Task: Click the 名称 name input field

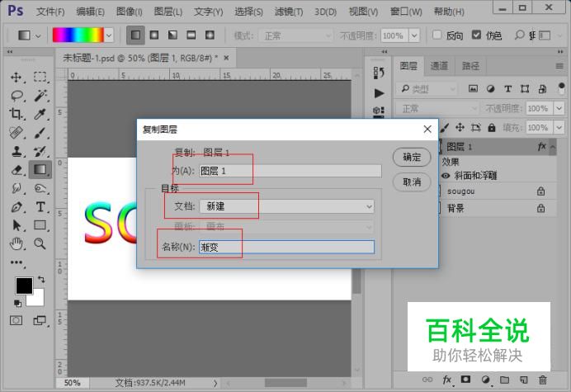Action: pyautogui.click(x=286, y=247)
